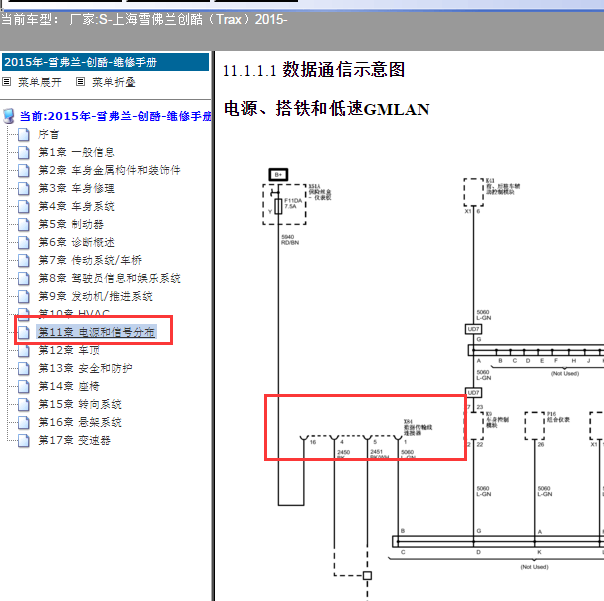Open 第15章 转向系统 chapter
This screenshot has height=601, width=604.
(x=80, y=404)
